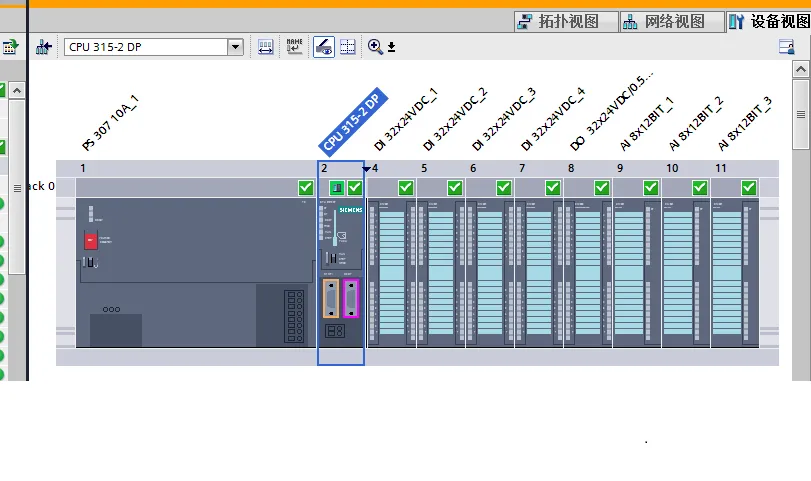The height and width of the screenshot is (481, 811).
Task: Click the AI 8x12BIT_2 label
Action: click(696, 124)
